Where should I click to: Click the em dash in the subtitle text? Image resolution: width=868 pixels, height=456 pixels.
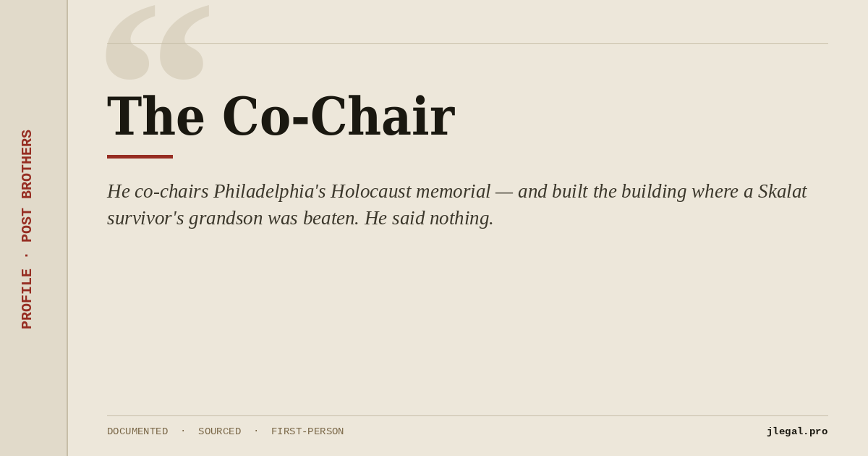tap(504, 193)
